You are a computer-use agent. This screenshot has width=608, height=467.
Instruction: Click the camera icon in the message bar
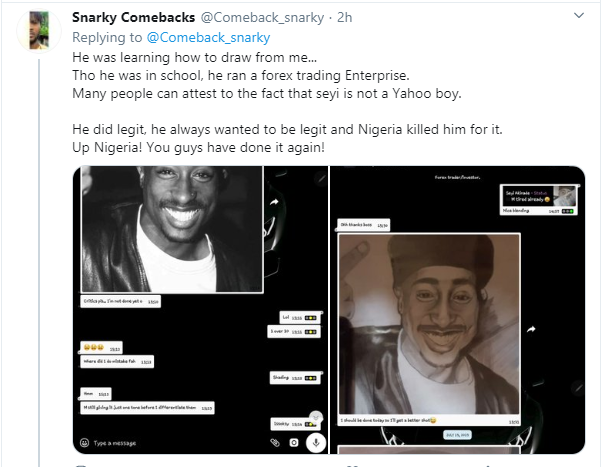coord(294,441)
